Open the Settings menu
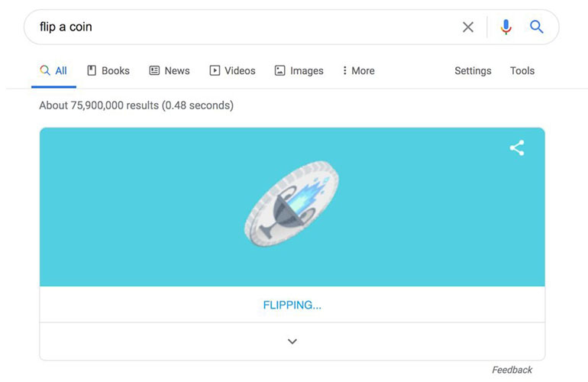Image resolution: width=588 pixels, height=382 pixels. coord(473,70)
